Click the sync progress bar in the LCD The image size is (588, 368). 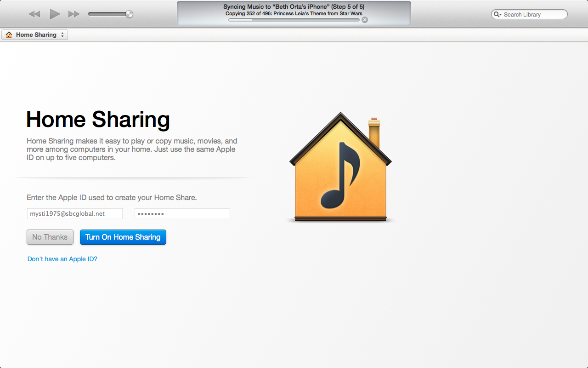click(294, 20)
